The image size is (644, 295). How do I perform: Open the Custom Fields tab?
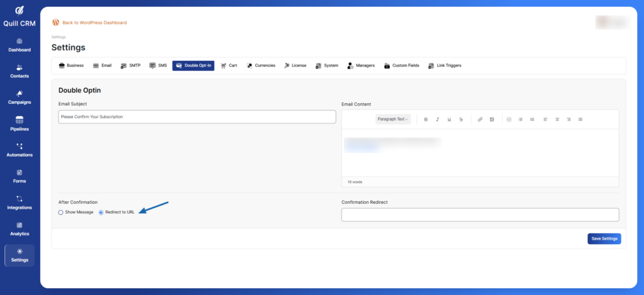[402, 65]
